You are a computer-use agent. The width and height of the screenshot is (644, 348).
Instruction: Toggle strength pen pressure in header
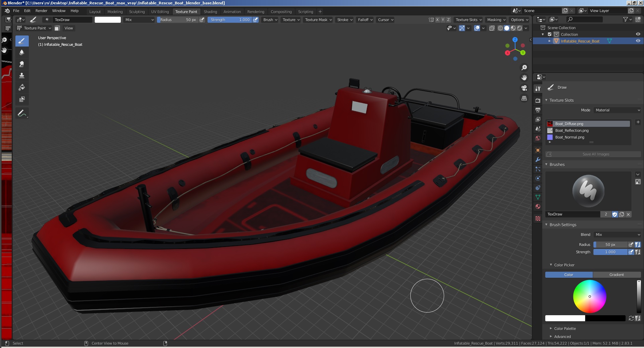(x=256, y=20)
